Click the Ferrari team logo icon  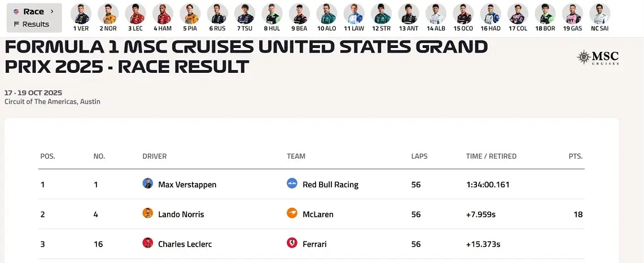[292, 243]
